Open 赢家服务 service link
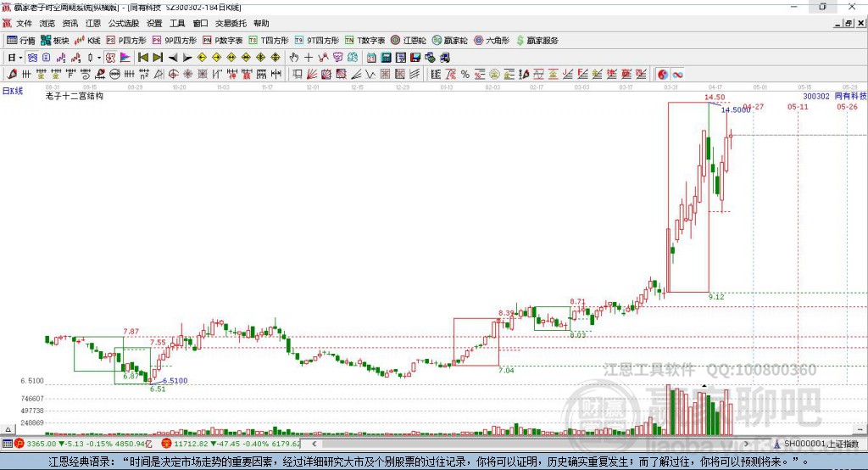This screenshot has height=470, width=868. pos(537,41)
